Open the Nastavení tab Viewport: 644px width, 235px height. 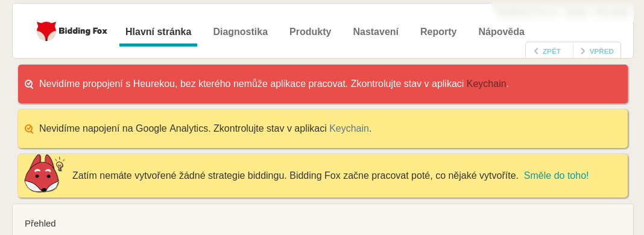[x=376, y=31]
